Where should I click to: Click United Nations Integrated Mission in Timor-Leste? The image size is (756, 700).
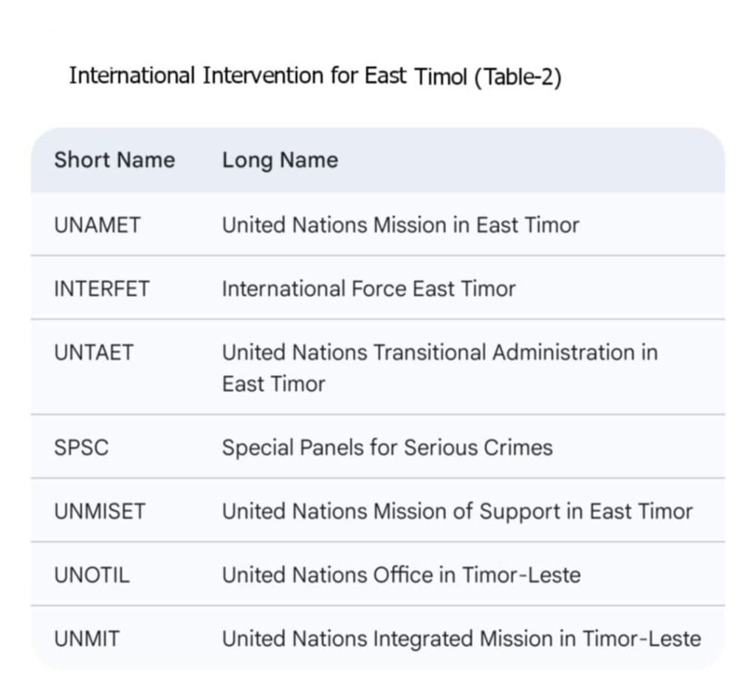pos(461,639)
